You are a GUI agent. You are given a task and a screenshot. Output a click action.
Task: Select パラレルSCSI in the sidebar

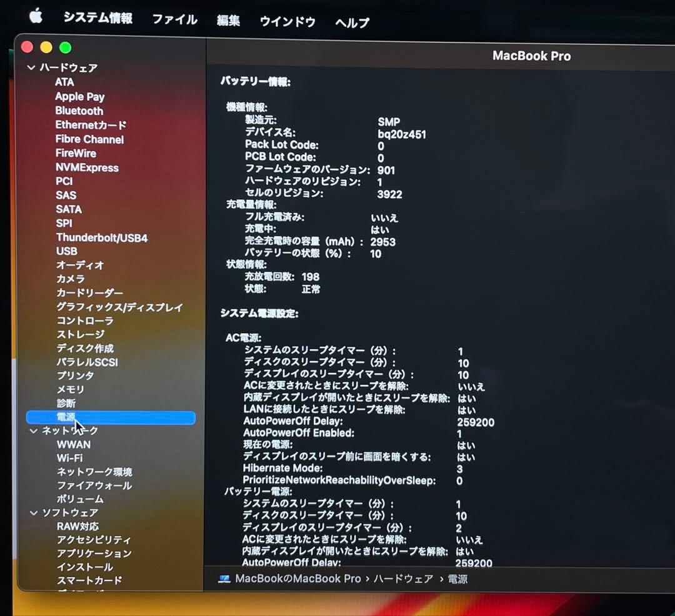(87, 362)
